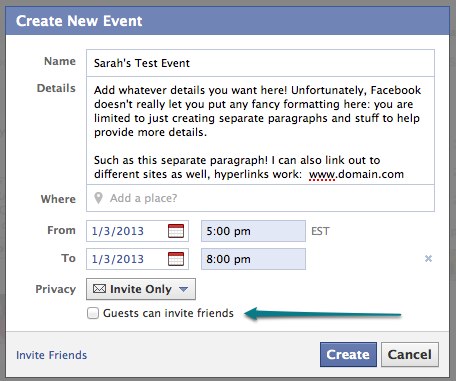This screenshot has width=456, height=381.
Task: Expand the Invite Only privacy dropdown arrow
Action: (183, 289)
